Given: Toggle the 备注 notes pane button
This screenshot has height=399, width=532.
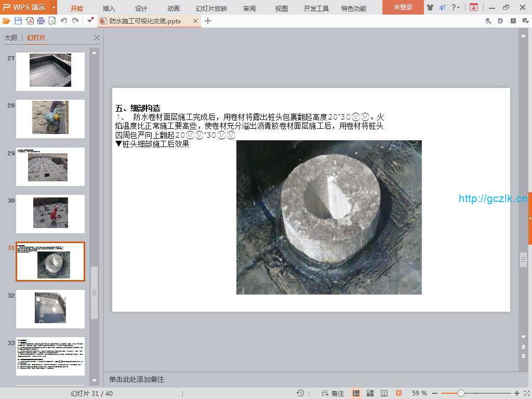Looking at the screenshot, I should click(333, 393).
